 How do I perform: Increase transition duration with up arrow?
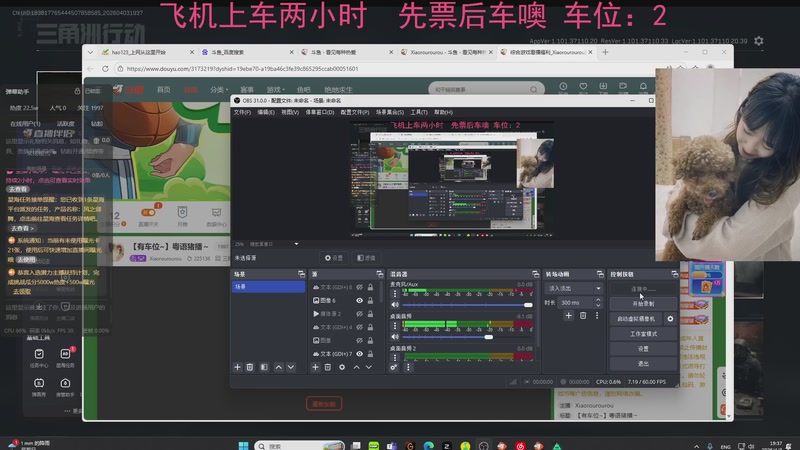[598, 300]
